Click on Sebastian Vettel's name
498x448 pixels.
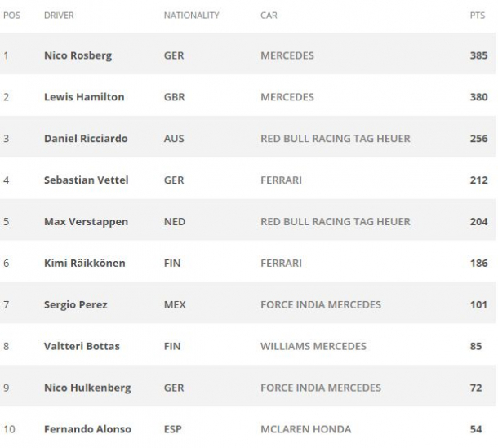tap(86, 180)
